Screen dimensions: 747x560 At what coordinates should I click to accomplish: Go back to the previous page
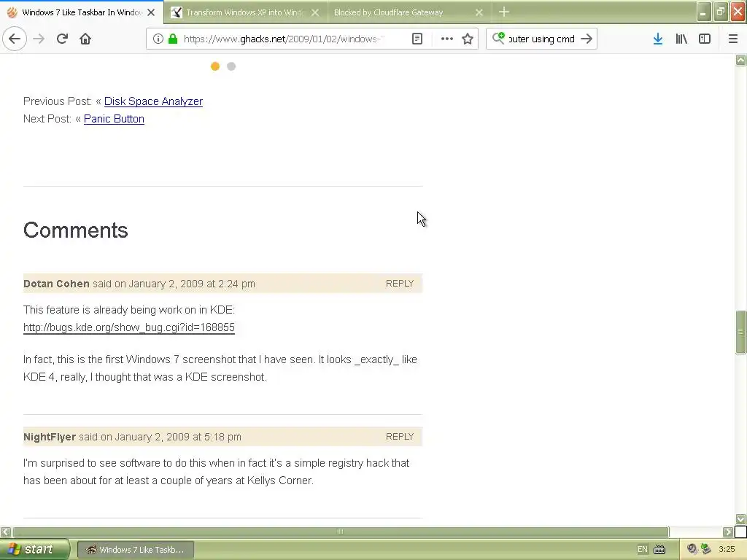tap(15, 39)
